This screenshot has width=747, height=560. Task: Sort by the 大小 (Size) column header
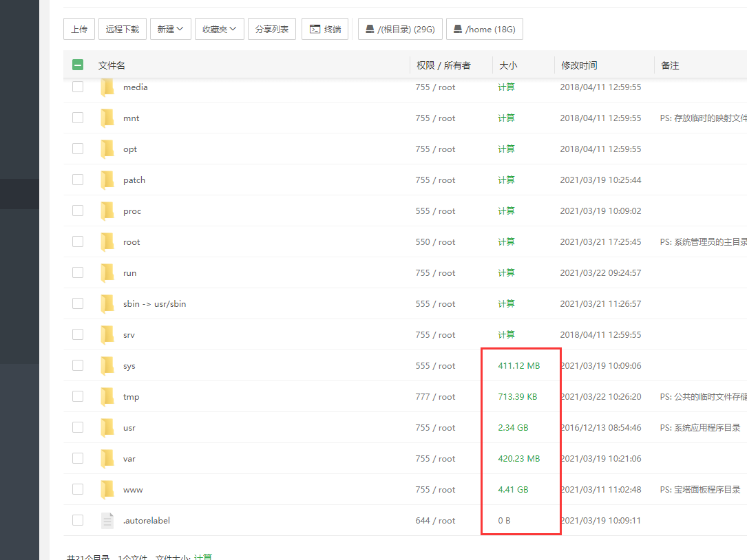[x=508, y=65]
